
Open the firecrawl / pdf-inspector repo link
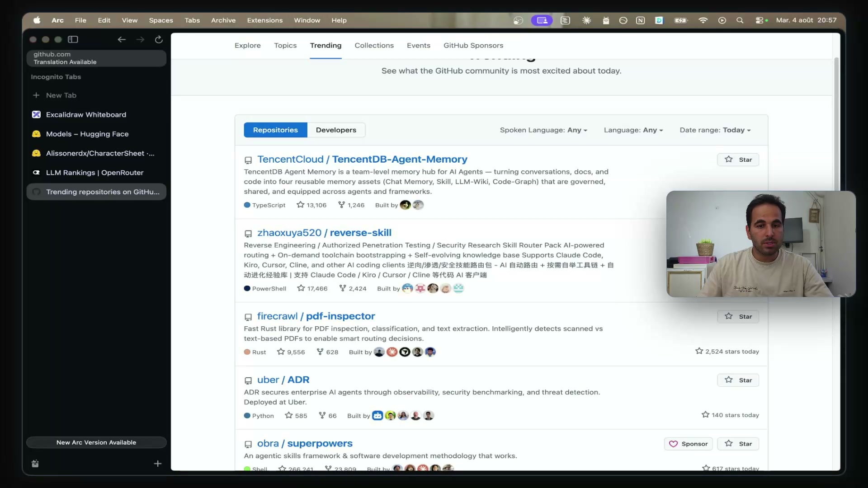point(316,316)
